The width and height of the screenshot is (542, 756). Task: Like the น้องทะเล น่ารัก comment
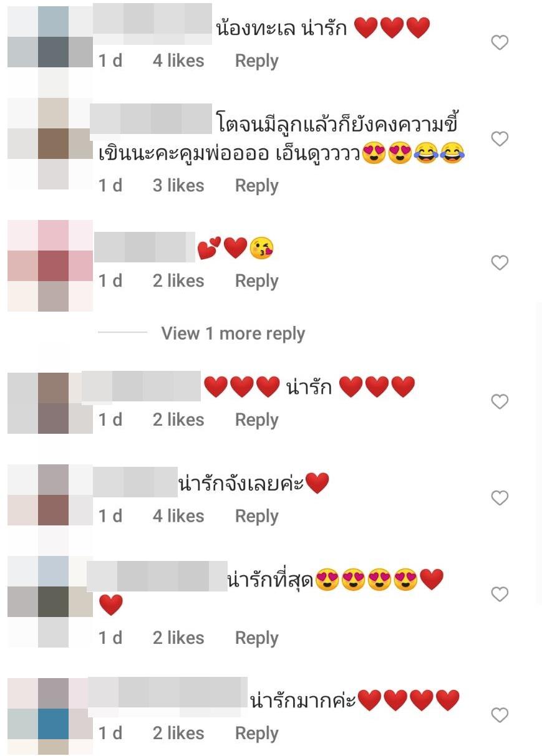(x=500, y=42)
